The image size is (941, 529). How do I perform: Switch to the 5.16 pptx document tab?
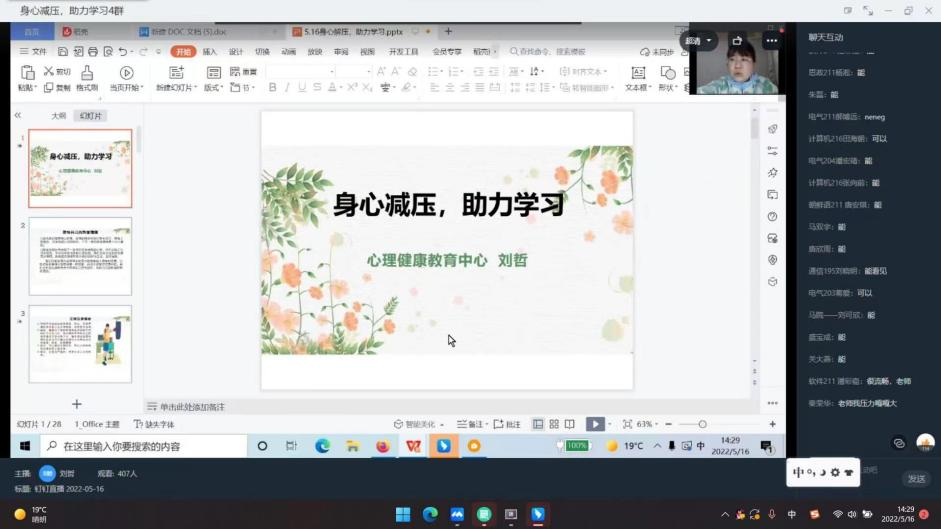point(353,31)
